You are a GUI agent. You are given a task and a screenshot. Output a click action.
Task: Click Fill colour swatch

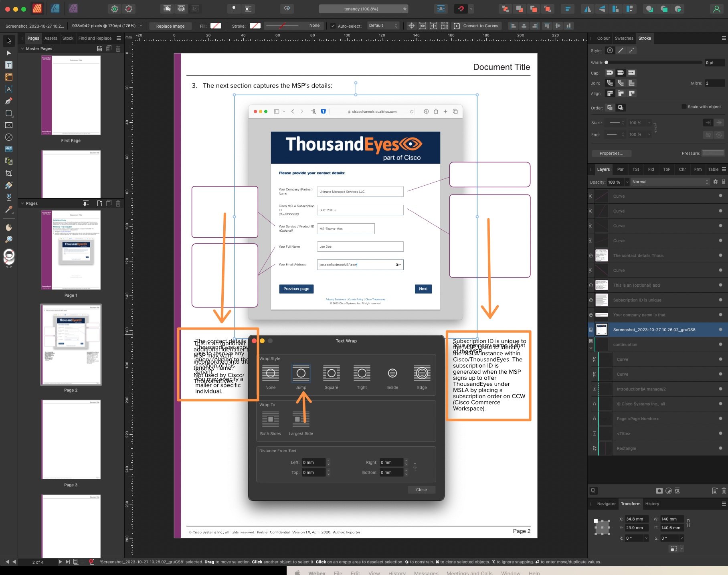coord(216,26)
